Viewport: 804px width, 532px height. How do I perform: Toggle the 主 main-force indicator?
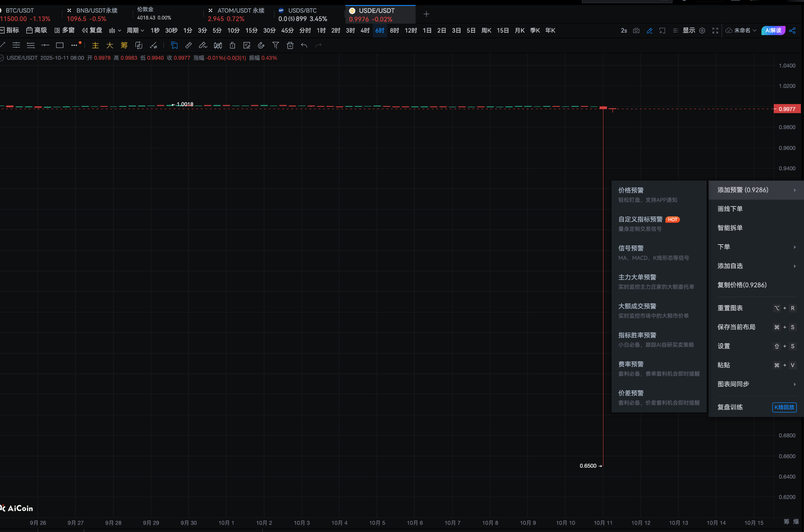point(95,46)
